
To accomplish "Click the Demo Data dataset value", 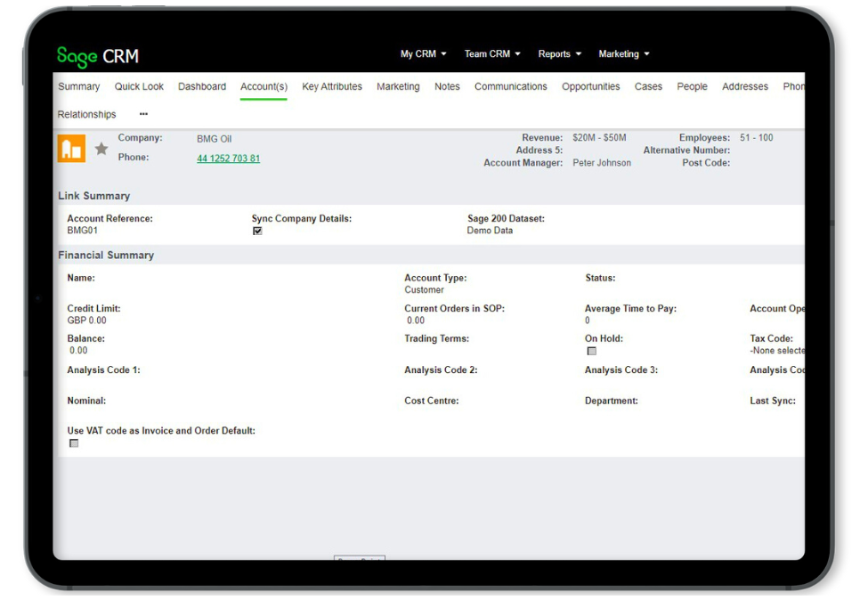I will 490,231.
